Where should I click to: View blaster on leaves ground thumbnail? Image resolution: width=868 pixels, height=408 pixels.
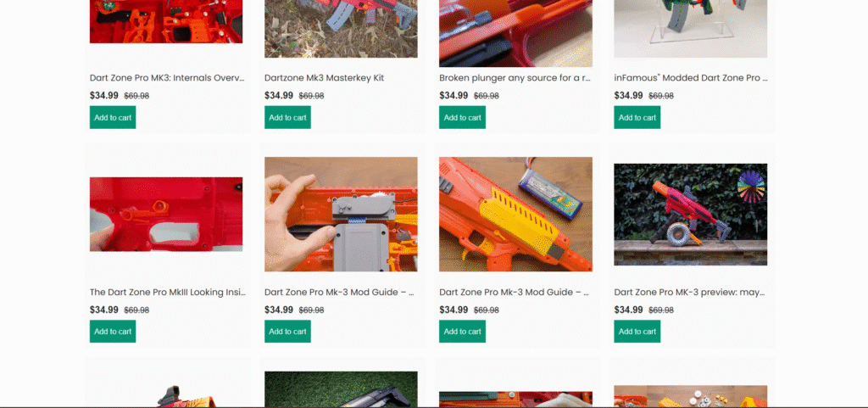pos(341,29)
